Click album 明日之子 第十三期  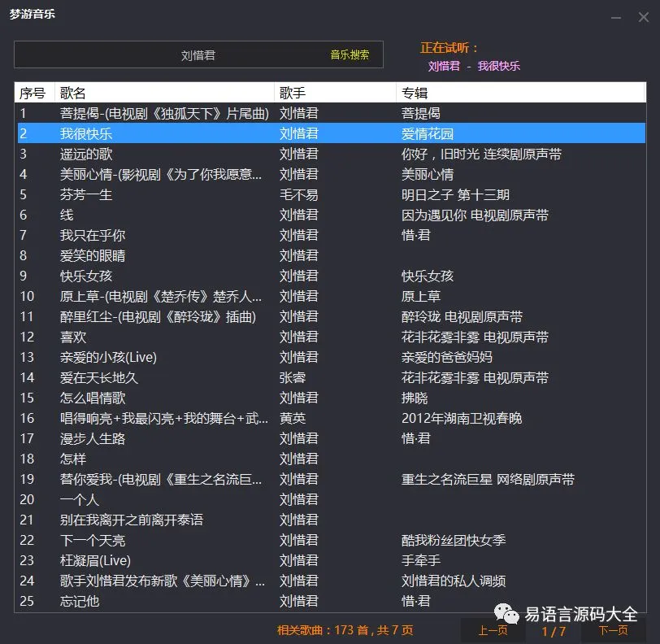[455, 194]
